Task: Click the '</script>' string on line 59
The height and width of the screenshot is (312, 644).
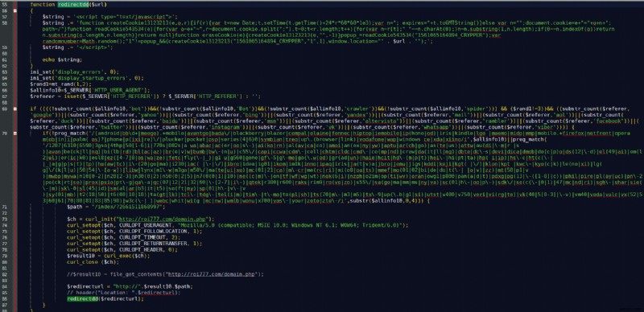Action: 93,47
